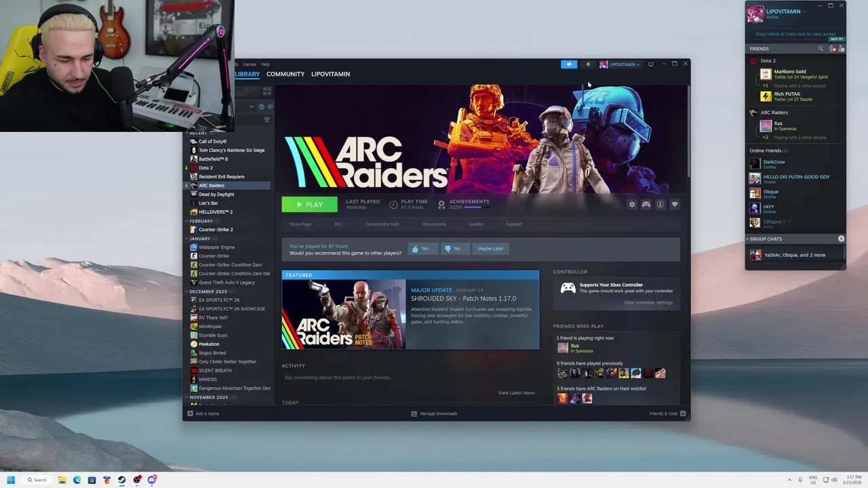Open Steam from the Windows taskbar

(x=122, y=480)
